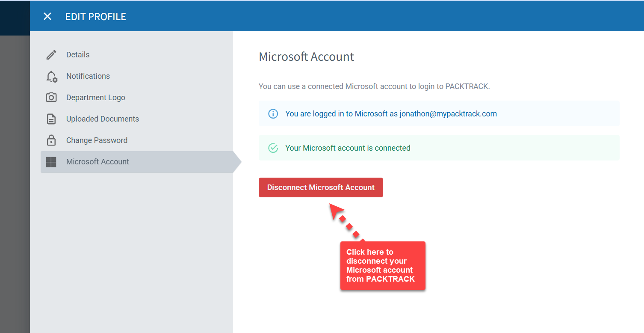Click the jonathon@mypacktrack.com logged-in message
Image resolution: width=644 pixels, height=333 pixels.
tap(391, 114)
